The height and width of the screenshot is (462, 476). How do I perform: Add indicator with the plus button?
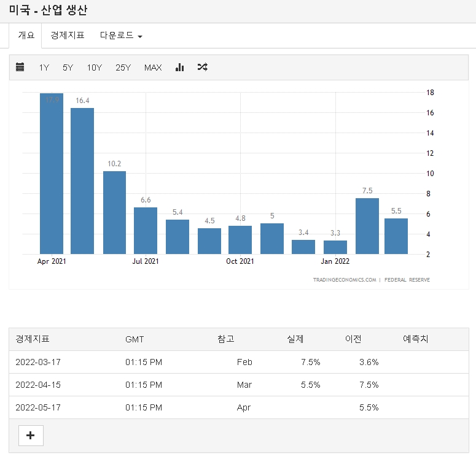click(31, 436)
